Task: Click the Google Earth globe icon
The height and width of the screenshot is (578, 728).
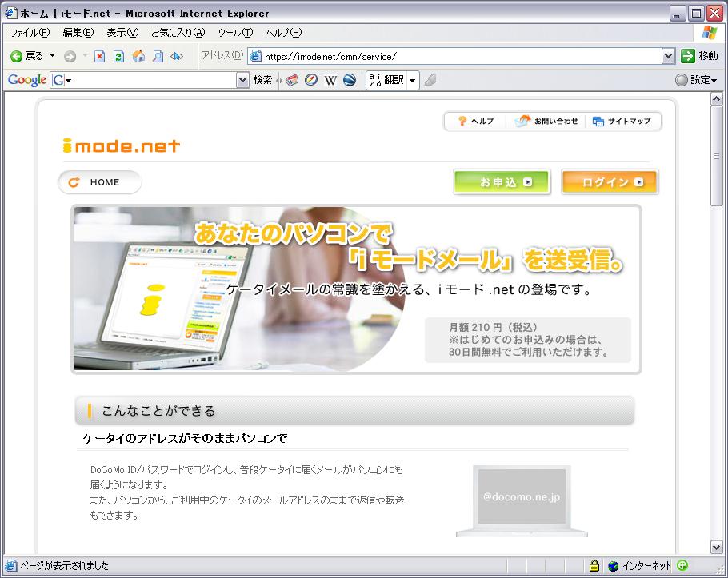Action: 349,80
